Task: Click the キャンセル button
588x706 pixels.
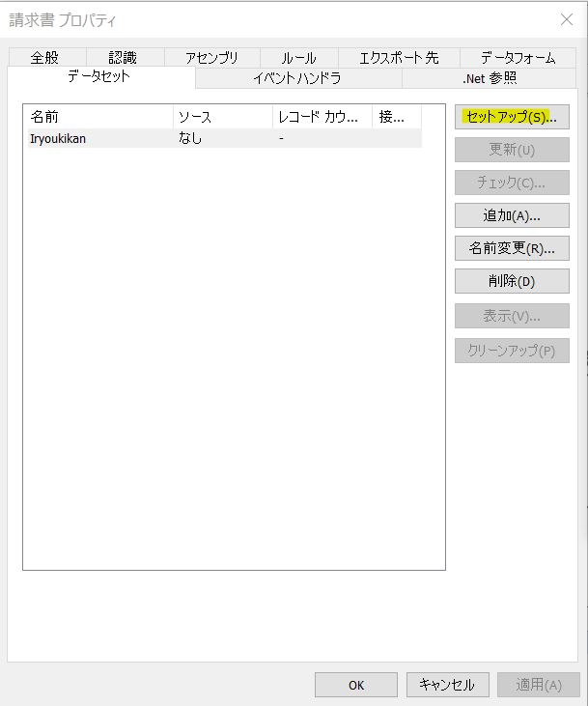Action: click(x=448, y=685)
